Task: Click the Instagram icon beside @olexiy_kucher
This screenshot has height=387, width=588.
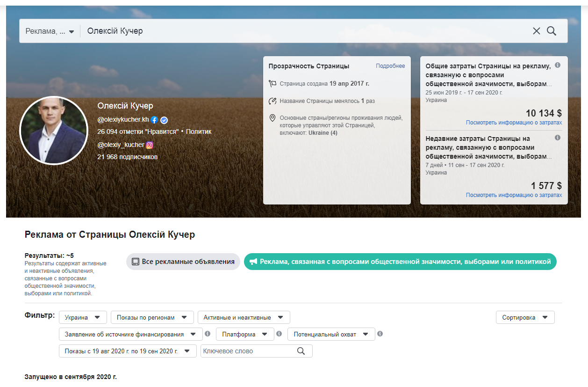Action: [x=150, y=145]
